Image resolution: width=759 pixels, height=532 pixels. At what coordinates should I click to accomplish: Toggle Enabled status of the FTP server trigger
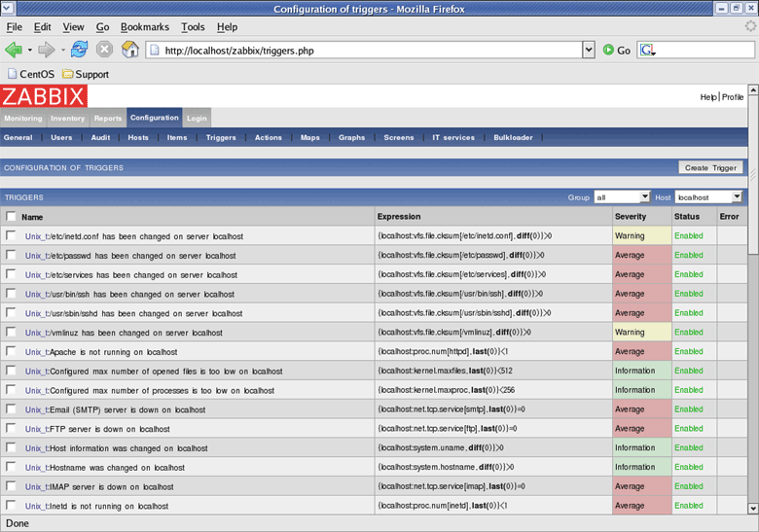click(688, 429)
